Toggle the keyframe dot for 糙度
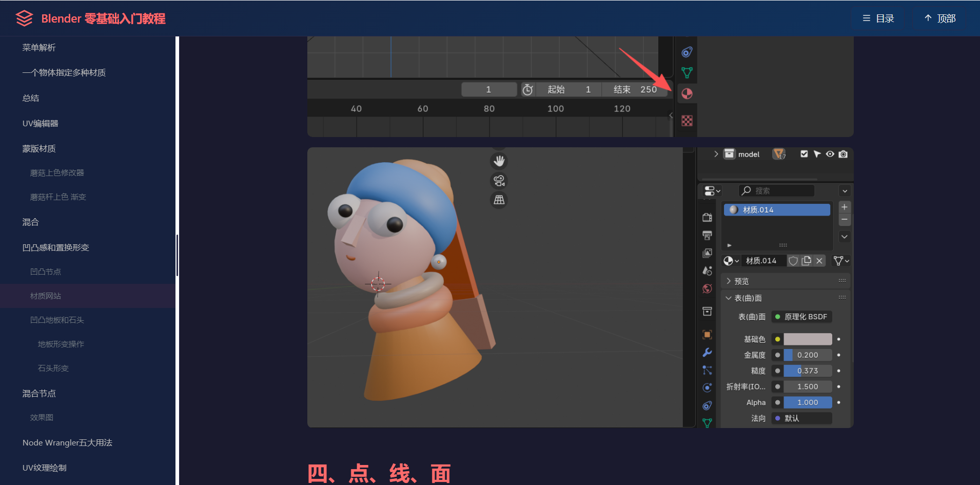Image resolution: width=980 pixels, height=485 pixels. point(839,371)
